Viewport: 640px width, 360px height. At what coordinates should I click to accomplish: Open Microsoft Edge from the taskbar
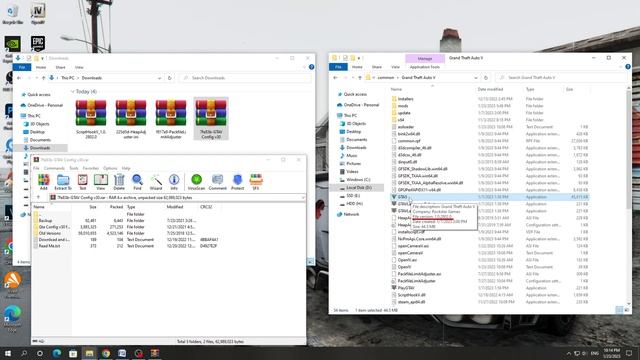[57, 353]
